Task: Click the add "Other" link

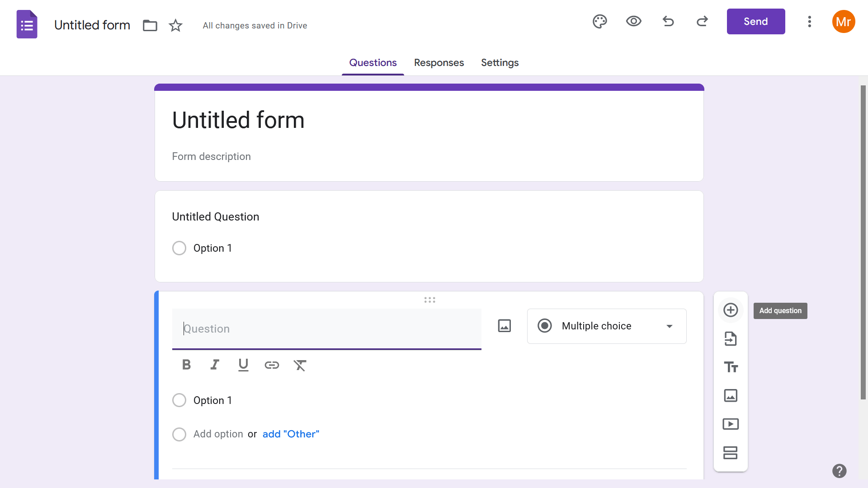Action: tap(291, 434)
